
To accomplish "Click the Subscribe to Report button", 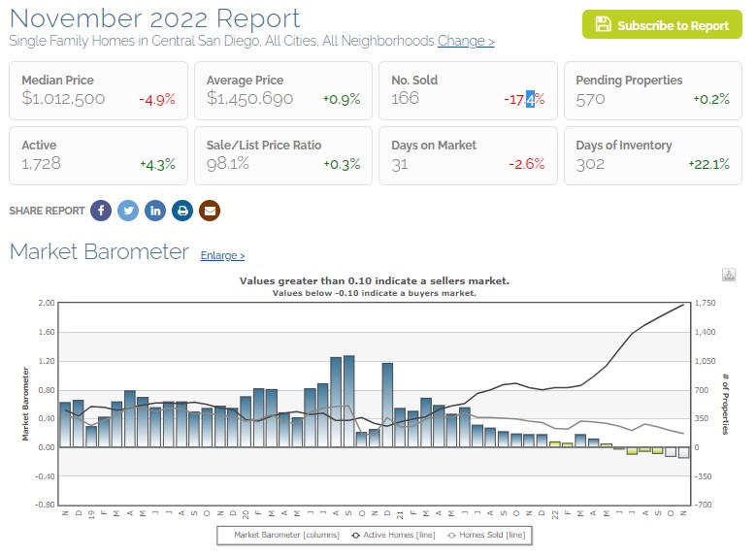I will (662, 25).
